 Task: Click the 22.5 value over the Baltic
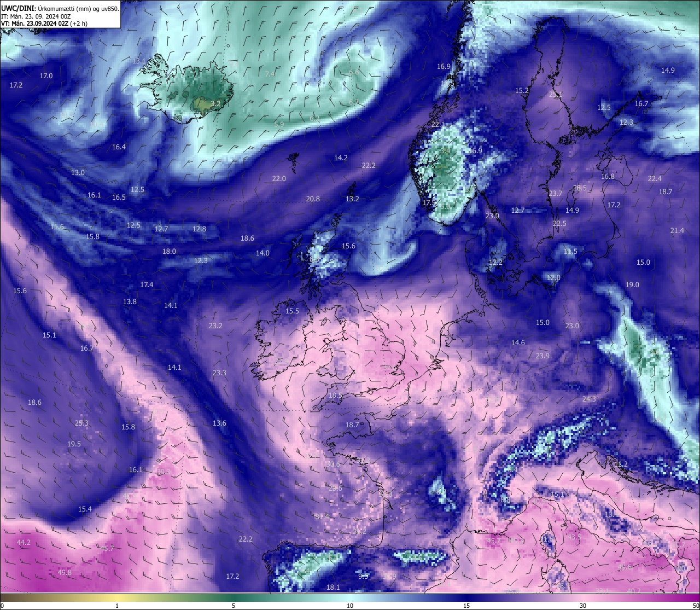click(x=559, y=223)
